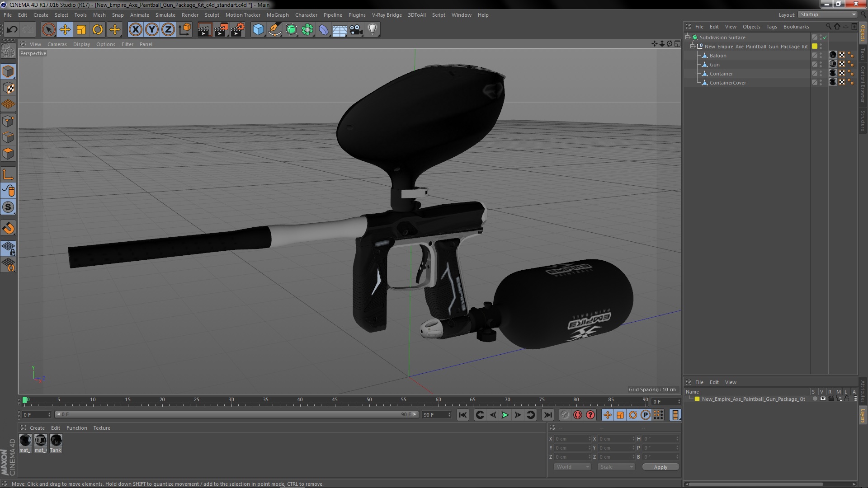The height and width of the screenshot is (488, 868).
Task: Activate the Scale tool
Action: pyautogui.click(x=81, y=30)
